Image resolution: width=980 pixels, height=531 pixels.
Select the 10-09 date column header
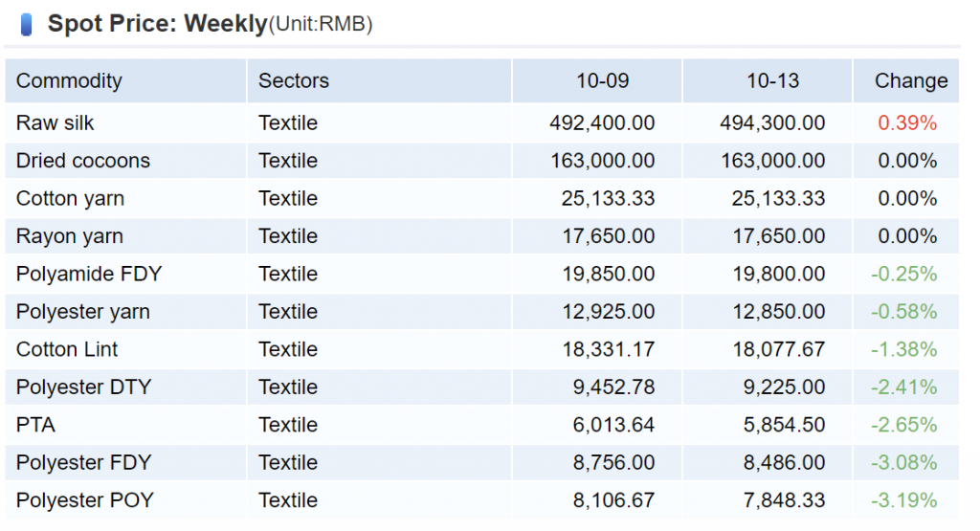click(602, 81)
